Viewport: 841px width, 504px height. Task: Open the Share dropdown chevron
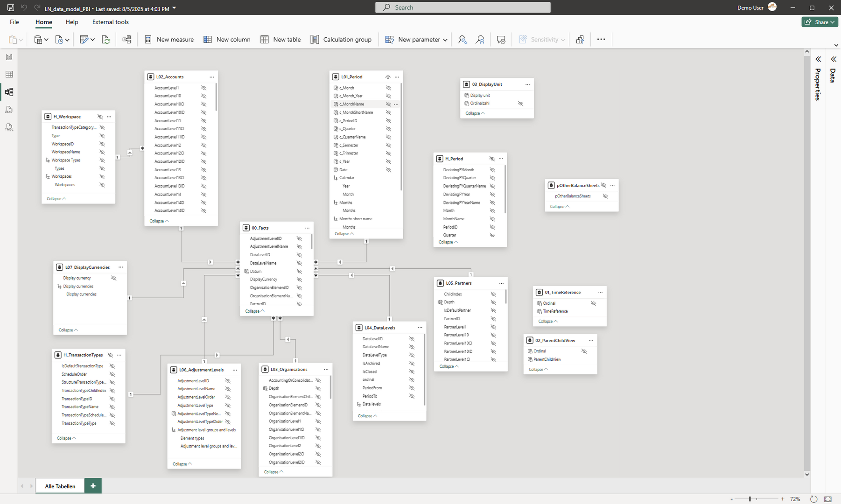[x=832, y=22]
